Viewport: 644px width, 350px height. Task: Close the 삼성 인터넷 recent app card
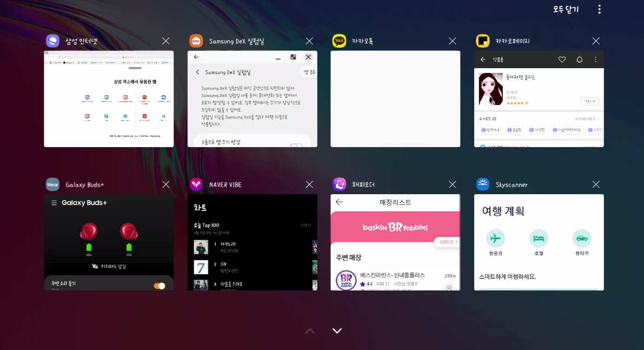pos(165,41)
